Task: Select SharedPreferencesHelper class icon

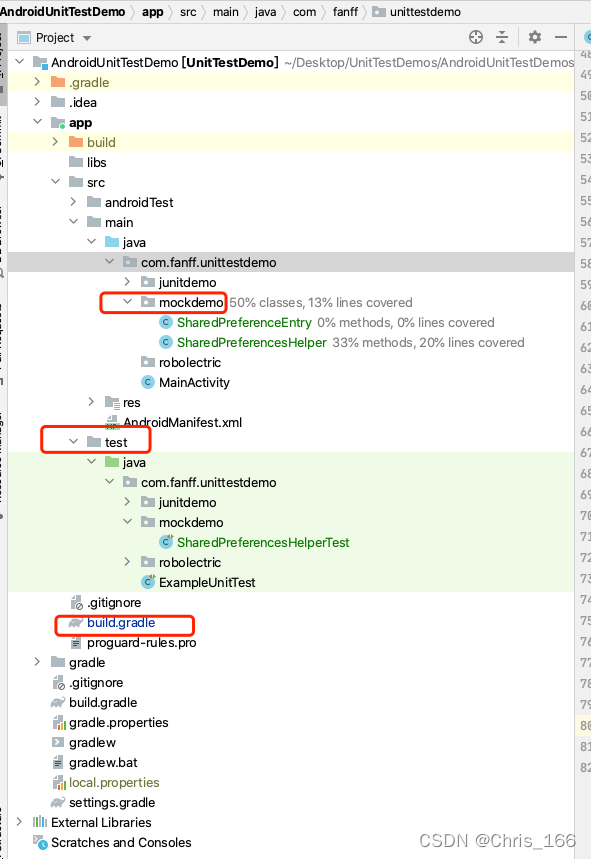Action: point(166,342)
